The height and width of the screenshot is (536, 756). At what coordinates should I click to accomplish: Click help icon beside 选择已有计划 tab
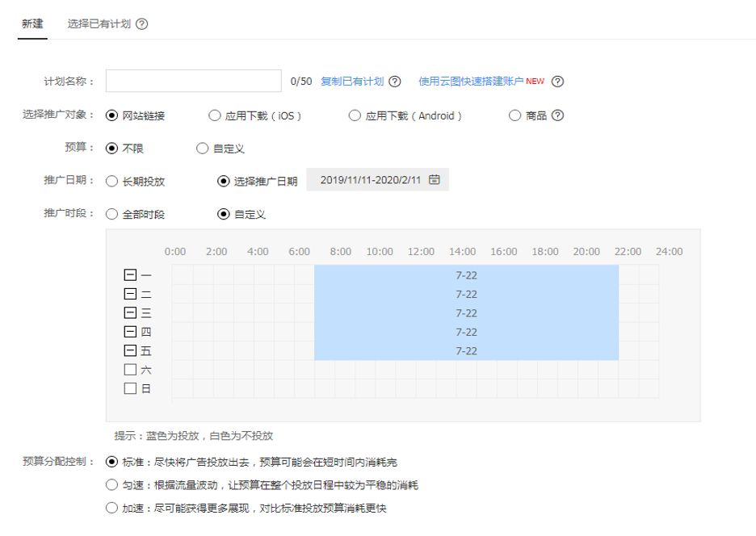coord(142,24)
